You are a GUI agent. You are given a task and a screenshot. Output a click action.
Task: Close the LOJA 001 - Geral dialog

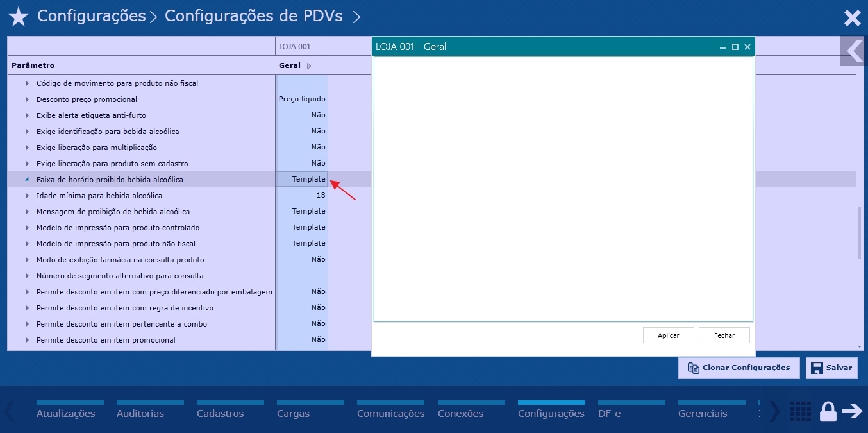click(x=747, y=47)
